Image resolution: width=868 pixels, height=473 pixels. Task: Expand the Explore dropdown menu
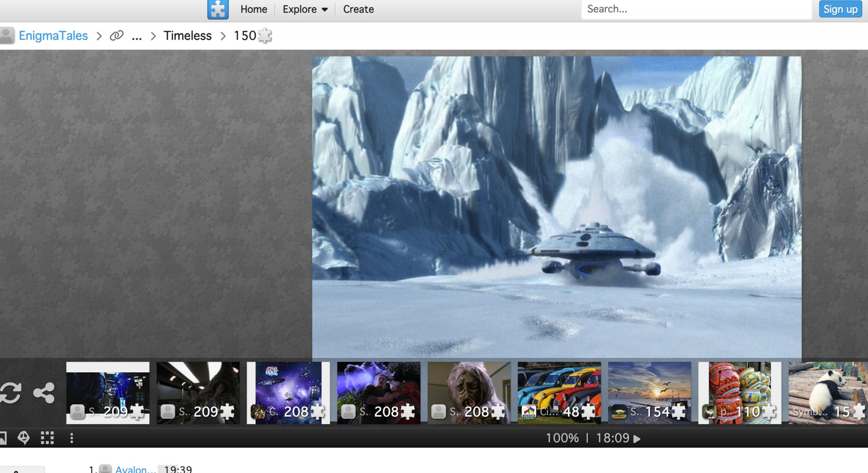[305, 9]
